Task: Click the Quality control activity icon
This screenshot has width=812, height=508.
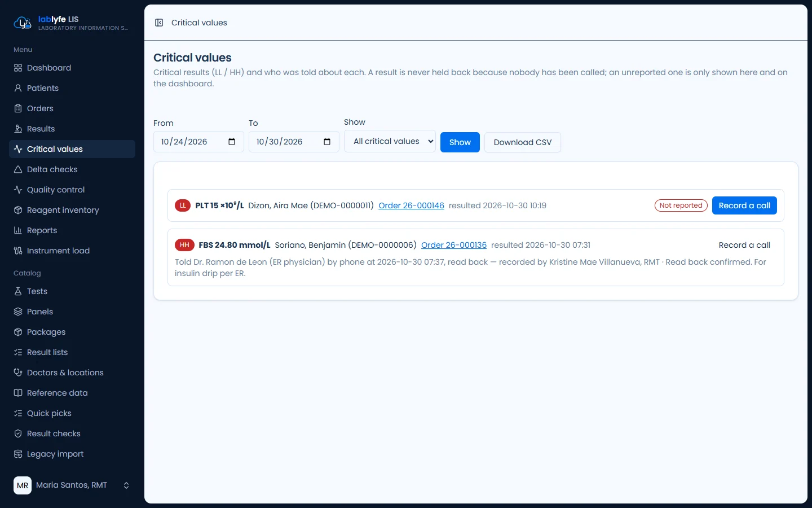Action: (x=18, y=190)
